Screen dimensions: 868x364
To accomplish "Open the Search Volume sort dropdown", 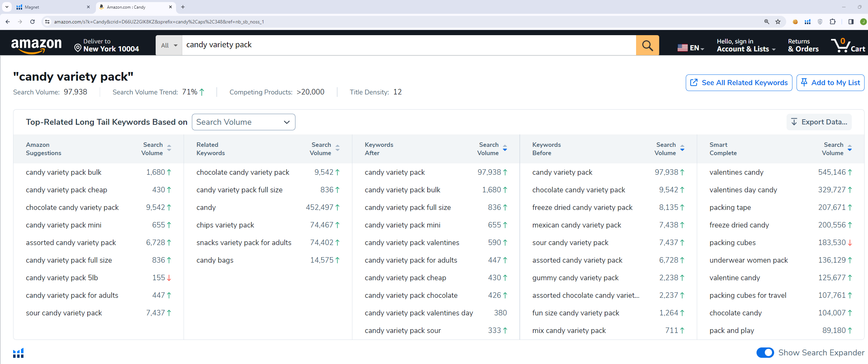I will 243,122.
